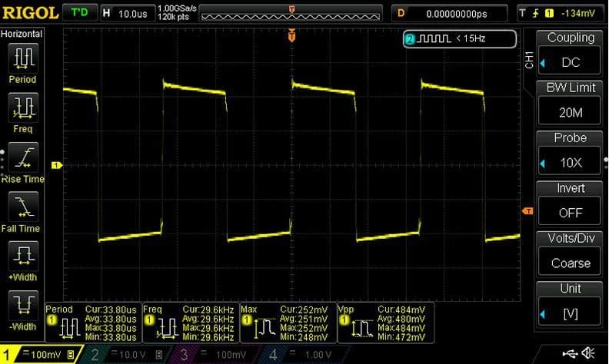The width and height of the screenshot is (609, 364).
Task: Click the Vpp measurement result waveform icon
Action: click(362, 329)
